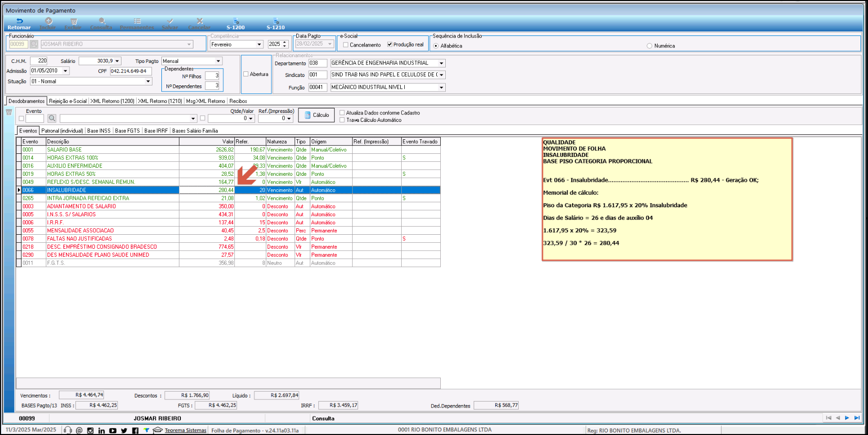
Task: Open the Consulta search tool
Action: [102, 21]
